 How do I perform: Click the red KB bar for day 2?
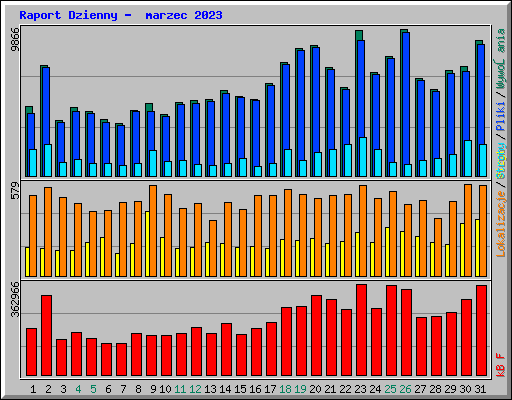click(x=46, y=335)
